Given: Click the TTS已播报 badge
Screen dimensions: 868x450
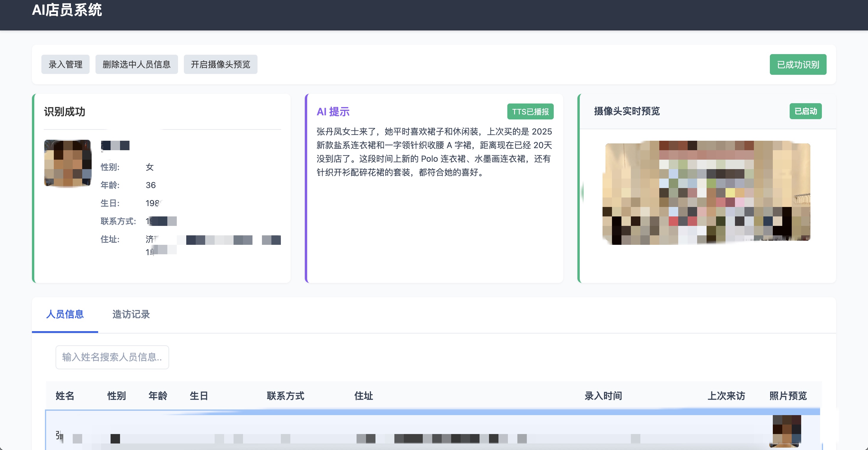Looking at the screenshot, I should 530,111.
